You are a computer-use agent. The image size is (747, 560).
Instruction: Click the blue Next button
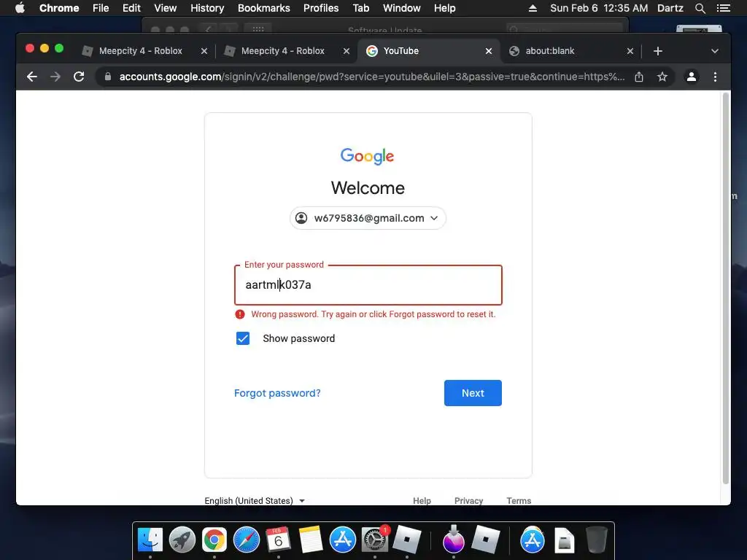pos(473,393)
